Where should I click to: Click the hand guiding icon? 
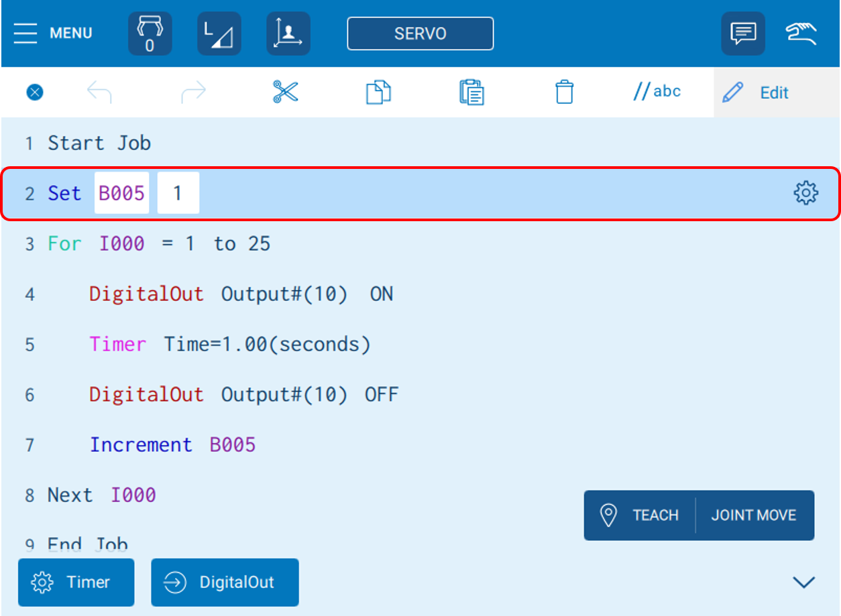click(x=801, y=34)
